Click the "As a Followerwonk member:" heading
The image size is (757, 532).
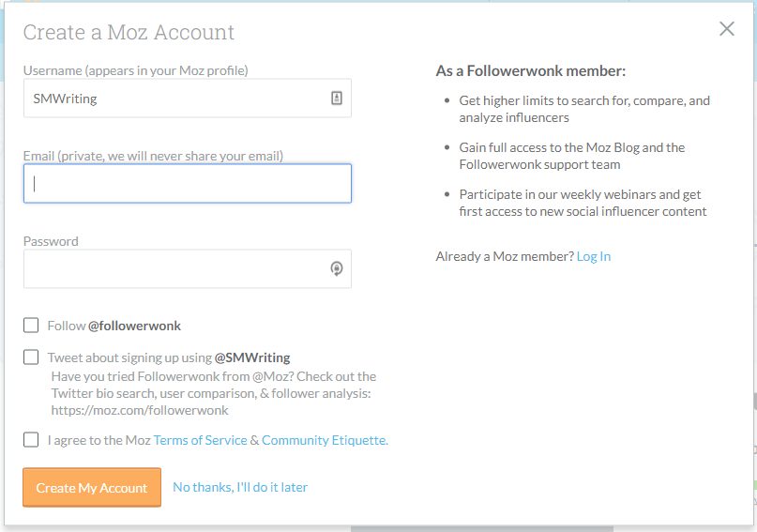(x=531, y=70)
